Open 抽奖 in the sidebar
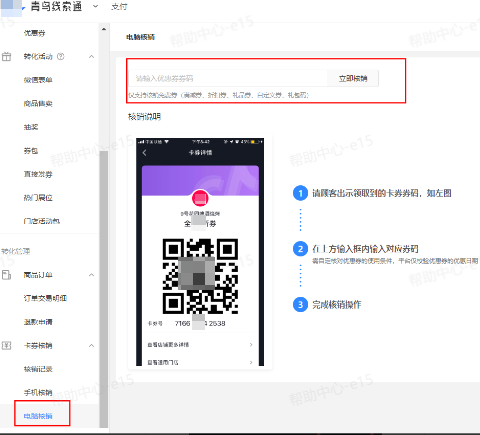480x435 pixels. (31, 127)
